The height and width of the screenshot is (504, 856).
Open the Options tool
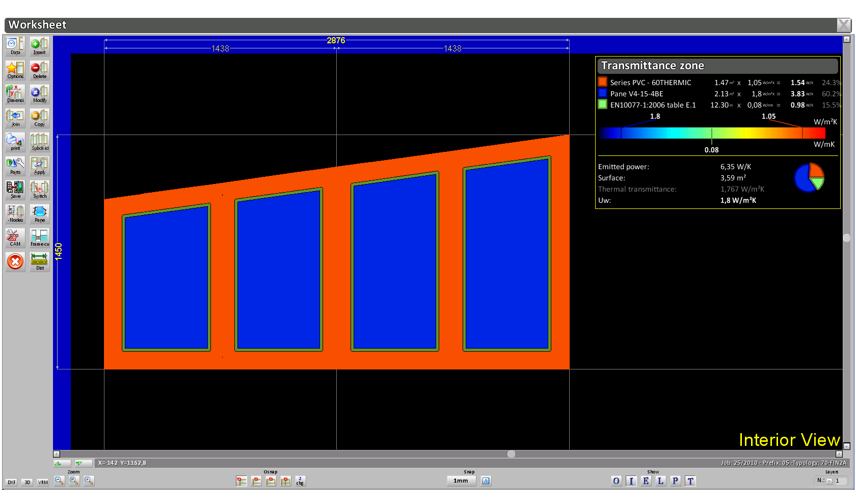pos(15,70)
